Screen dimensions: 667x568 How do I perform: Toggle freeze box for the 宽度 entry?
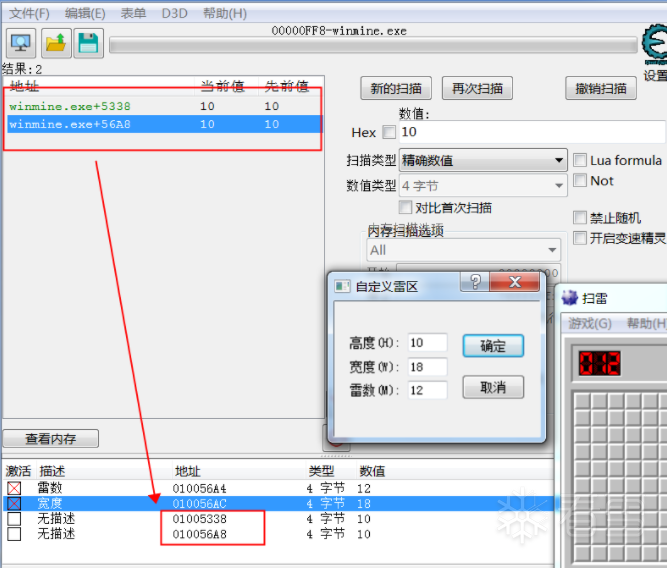(14, 504)
